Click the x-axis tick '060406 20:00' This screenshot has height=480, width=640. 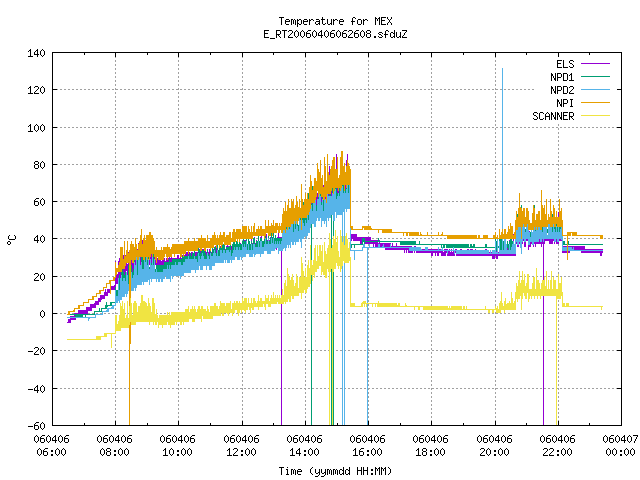click(495, 446)
